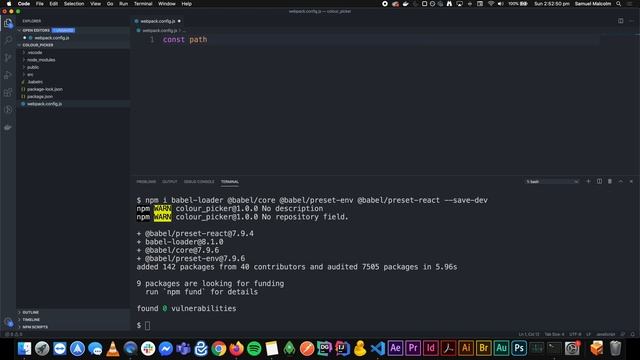Image resolution: width=640 pixels, height=360 pixels.
Task: Click the Wi-Fi icon in menu bar
Action: tap(491, 4)
